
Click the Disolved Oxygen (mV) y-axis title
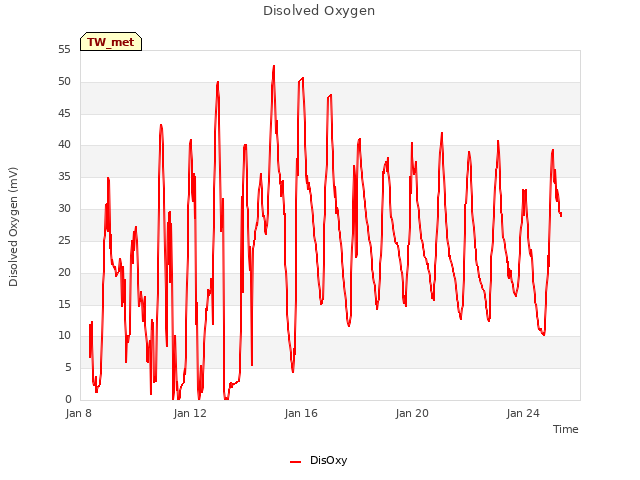[x=13, y=227]
